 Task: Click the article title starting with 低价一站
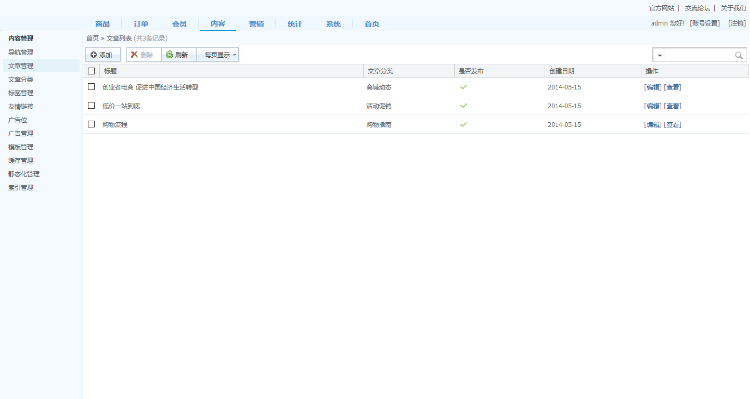point(121,106)
